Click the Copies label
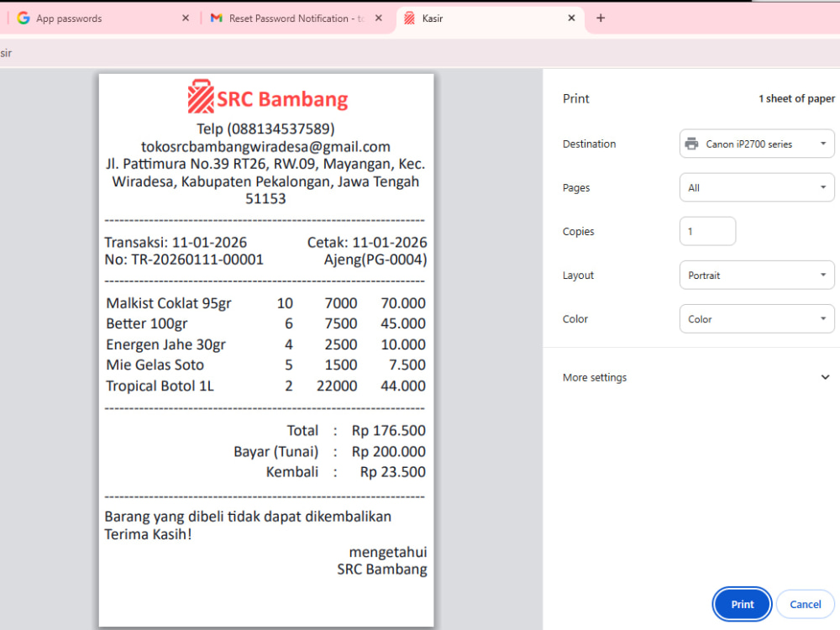Image resolution: width=840 pixels, height=630 pixels. point(578,232)
